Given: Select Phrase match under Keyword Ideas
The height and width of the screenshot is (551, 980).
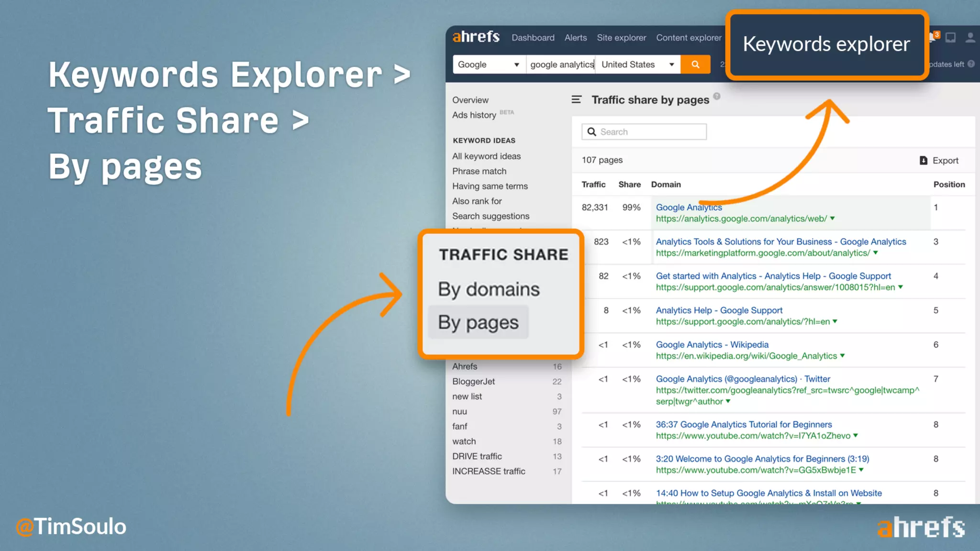Looking at the screenshot, I should click(x=479, y=171).
